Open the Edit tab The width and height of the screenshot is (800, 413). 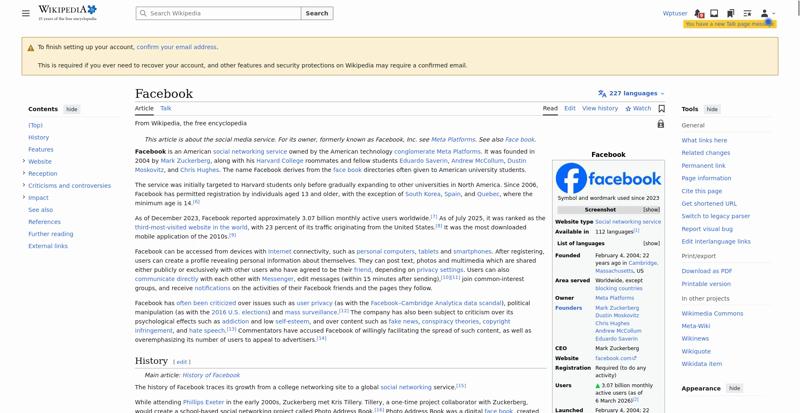point(570,108)
